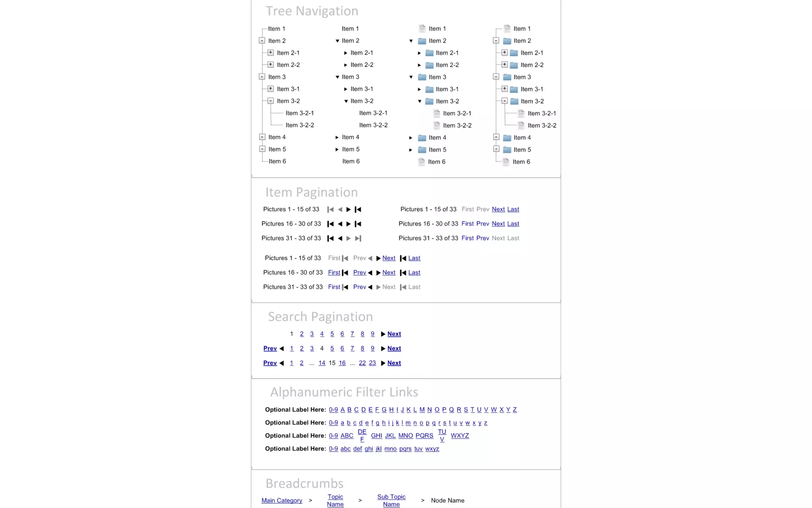Viewport: 812px width, 508px height.
Task: Click last-page icon in icon-only Pictures 1 - 15 row
Action: point(358,210)
